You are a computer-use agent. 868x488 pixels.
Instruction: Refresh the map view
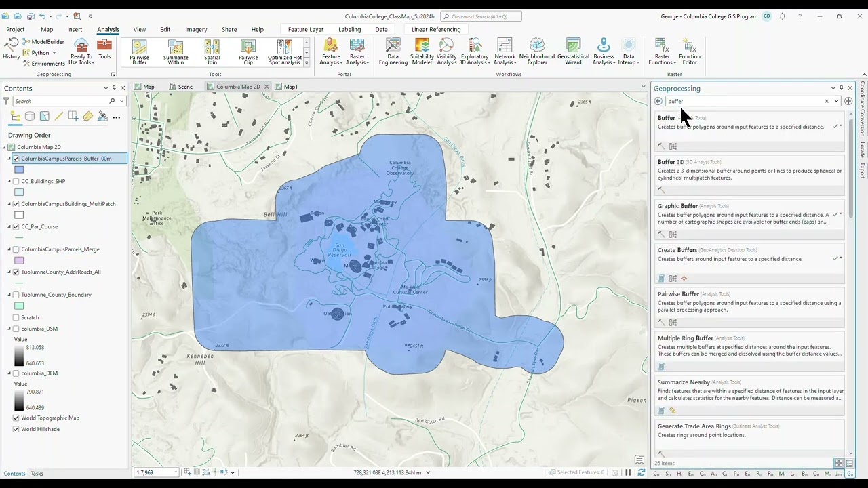(641, 472)
